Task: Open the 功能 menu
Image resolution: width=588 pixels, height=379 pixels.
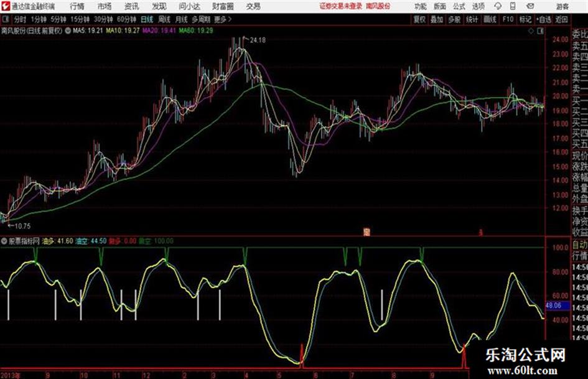Action: [421, 6]
